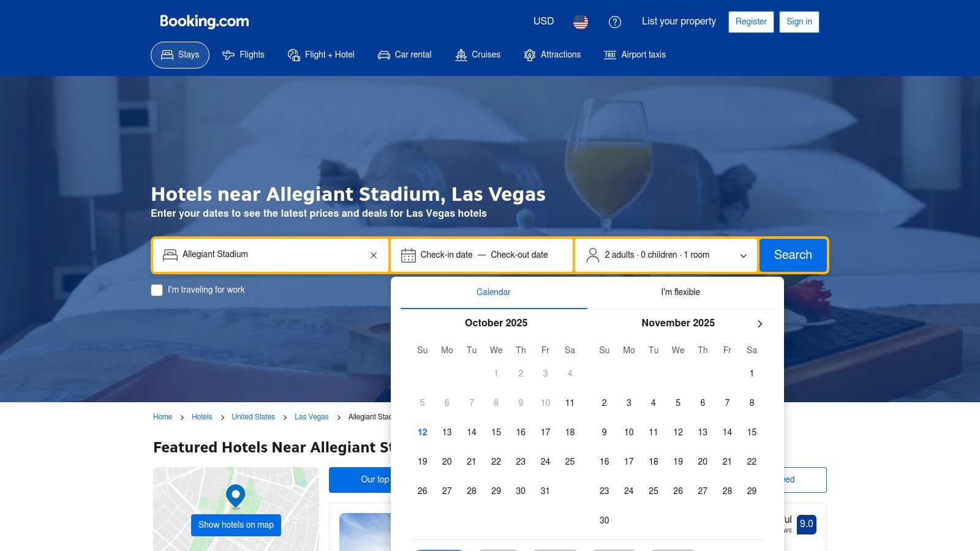980x551 pixels.
Task: Tick the I'm traveling for work checkbox
Action: click(x=157, y=290)
